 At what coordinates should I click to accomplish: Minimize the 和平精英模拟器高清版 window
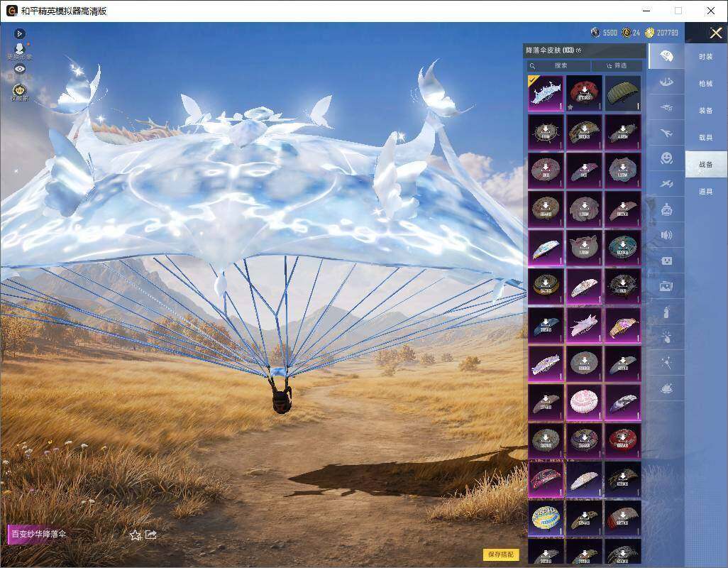(646, 11)
